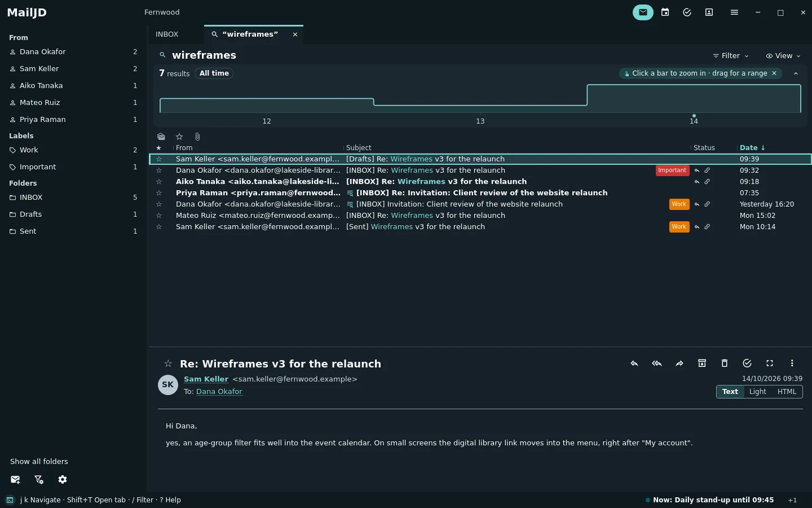Switch to the INBOX tab
Viewport: 812px width, 508px height.
[x=167, y=34]
